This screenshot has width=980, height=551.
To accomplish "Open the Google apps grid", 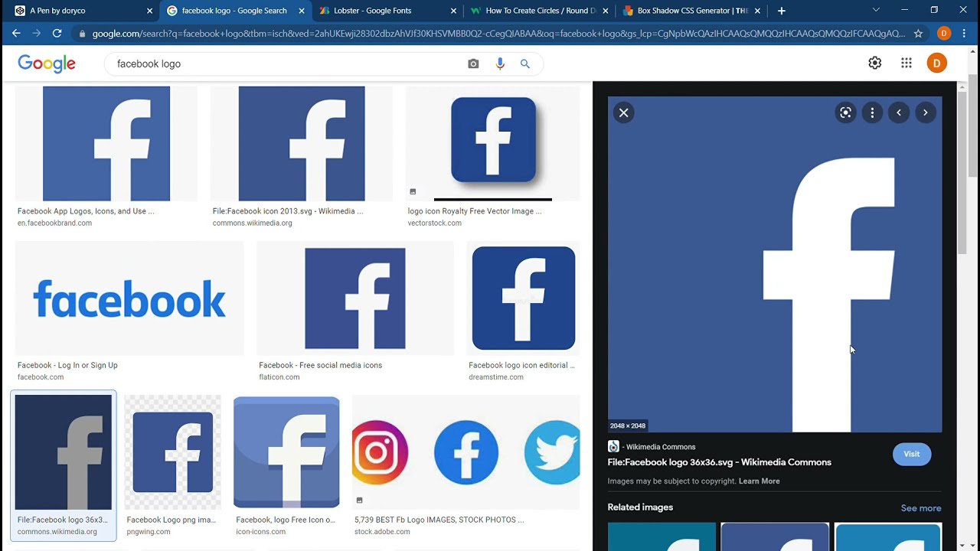I will click(x=906, y=64).
